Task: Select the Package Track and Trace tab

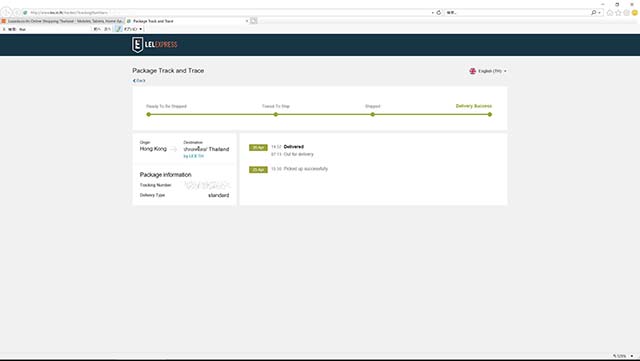Action: [x=187, y=21]
